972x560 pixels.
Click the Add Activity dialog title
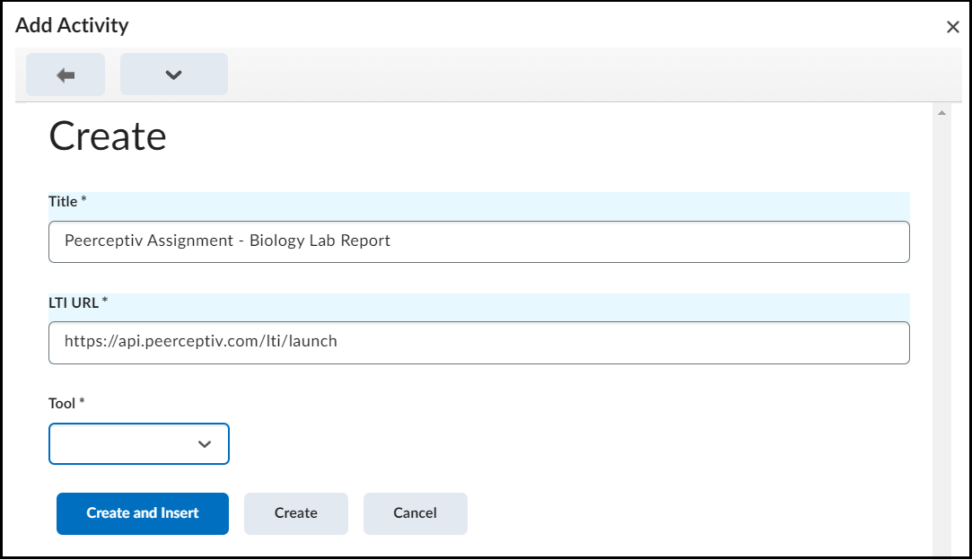[72, 25]
